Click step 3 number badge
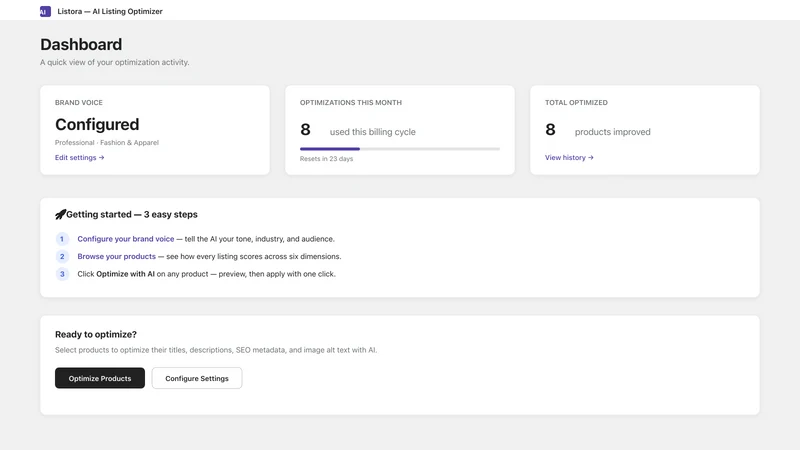Screen dimensions: 800x450 coord(62,274)
